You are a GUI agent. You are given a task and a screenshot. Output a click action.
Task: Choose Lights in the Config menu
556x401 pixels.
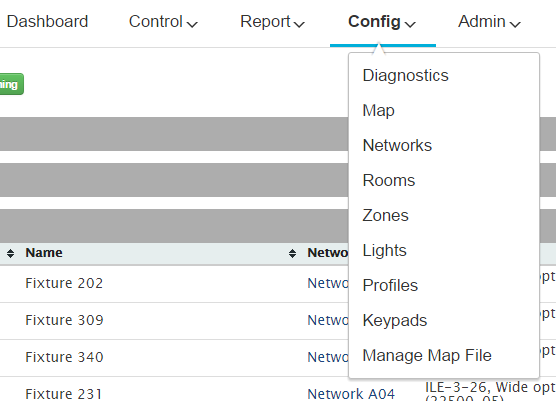coord(384,250)
